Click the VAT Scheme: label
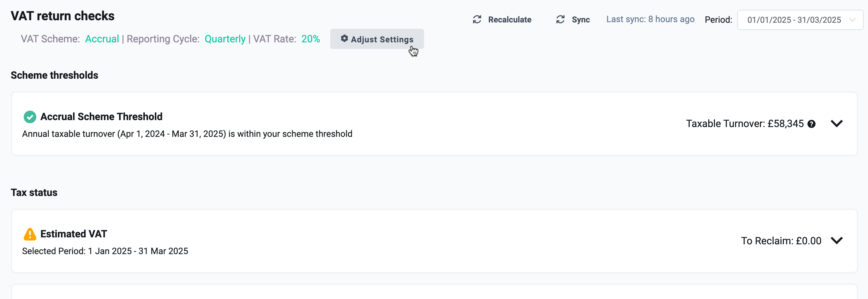 click(50, 39)
